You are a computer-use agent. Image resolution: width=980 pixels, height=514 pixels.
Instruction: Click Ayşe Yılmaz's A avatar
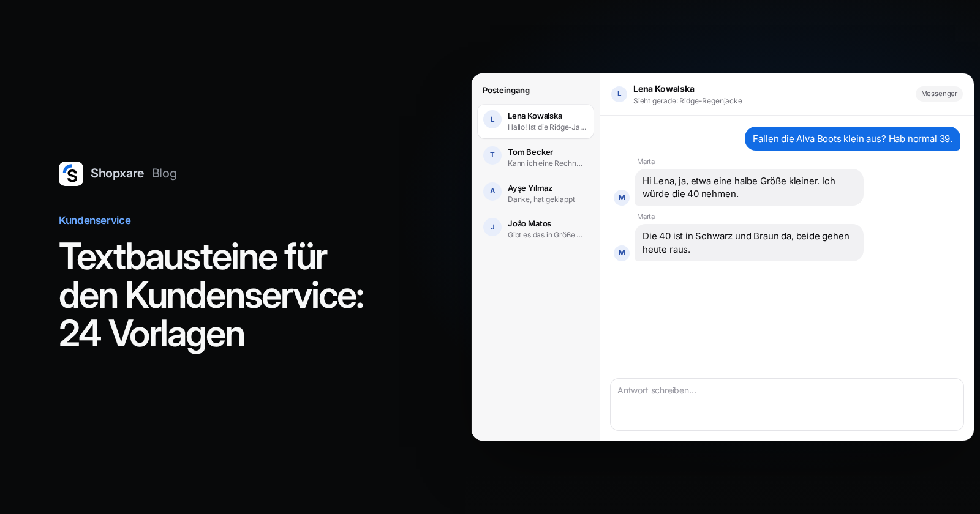click(492, 192)
